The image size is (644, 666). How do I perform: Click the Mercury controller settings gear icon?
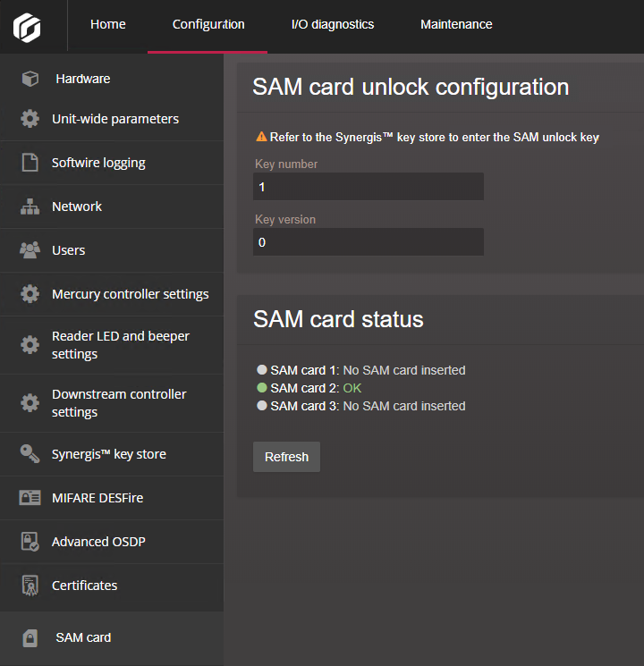click(30, 293)
